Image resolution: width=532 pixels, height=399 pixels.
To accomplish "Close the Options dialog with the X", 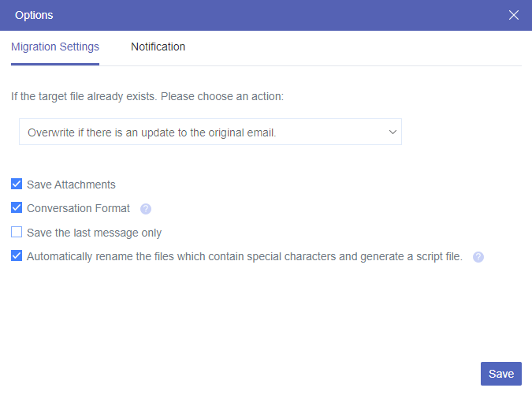I will pyautogui.click(x=514, y=15).
